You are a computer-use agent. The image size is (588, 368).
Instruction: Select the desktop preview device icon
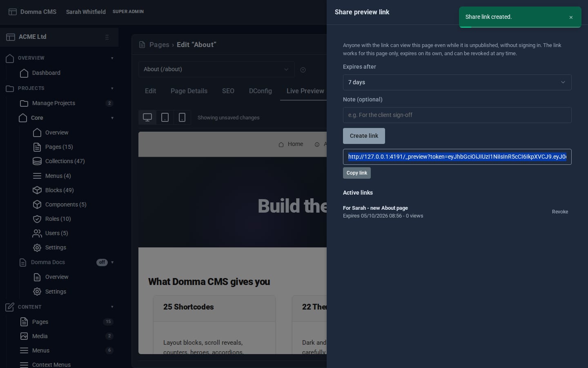click(x=147, y=117)
